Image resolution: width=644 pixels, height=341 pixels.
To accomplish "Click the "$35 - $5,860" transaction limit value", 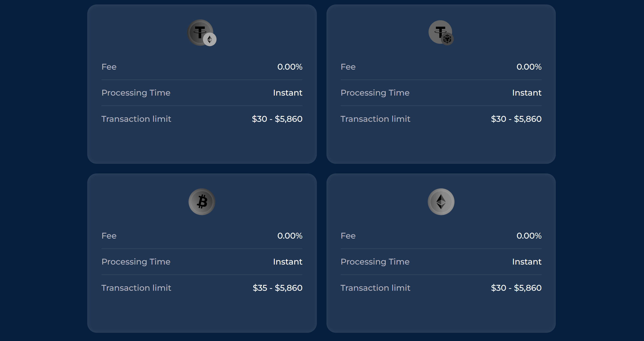I will [x=277, y=288].
